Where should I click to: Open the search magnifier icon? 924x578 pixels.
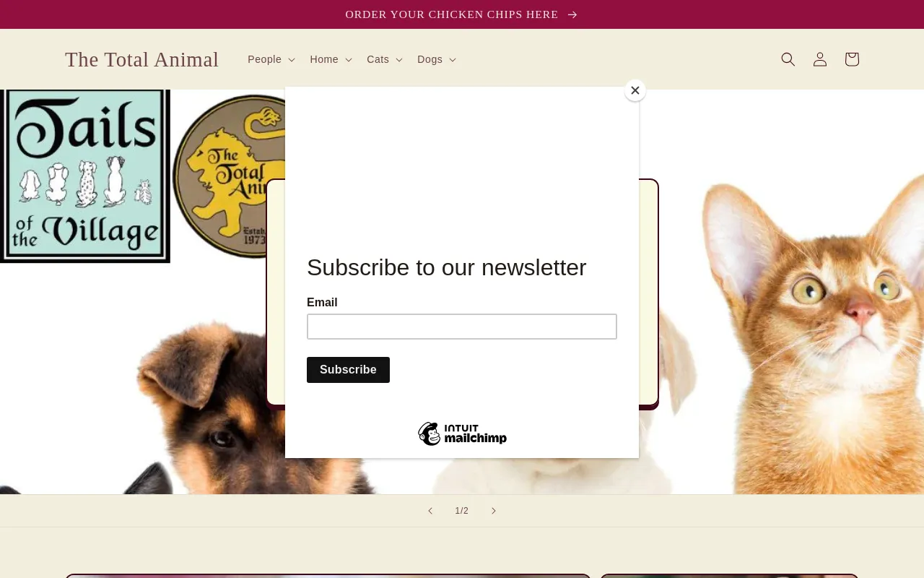point(788,59)
